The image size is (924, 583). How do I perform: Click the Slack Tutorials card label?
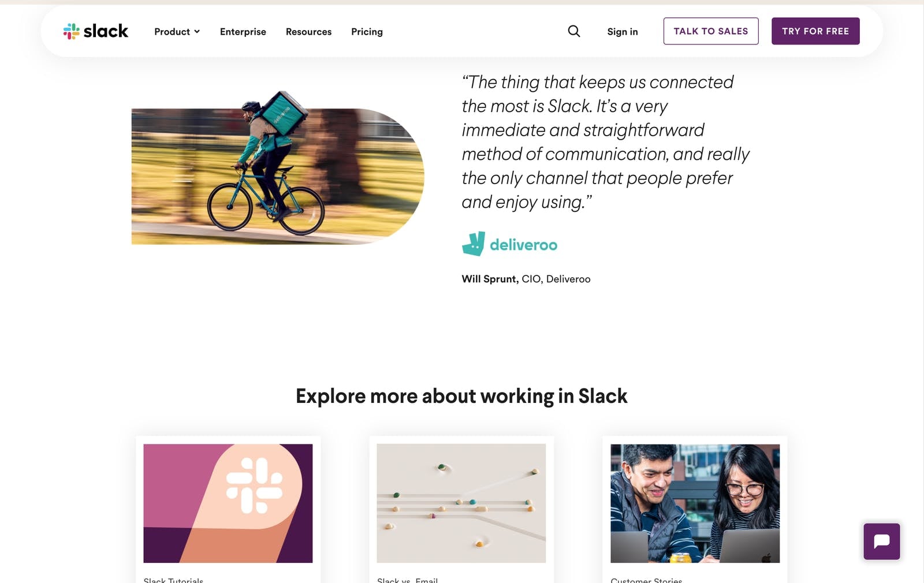[173, 580]
